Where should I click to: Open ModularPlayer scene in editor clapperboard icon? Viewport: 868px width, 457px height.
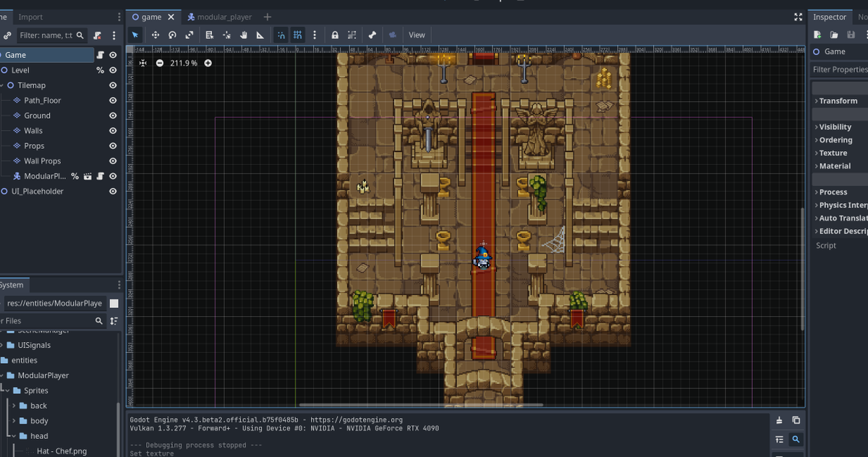pos(88,176)
